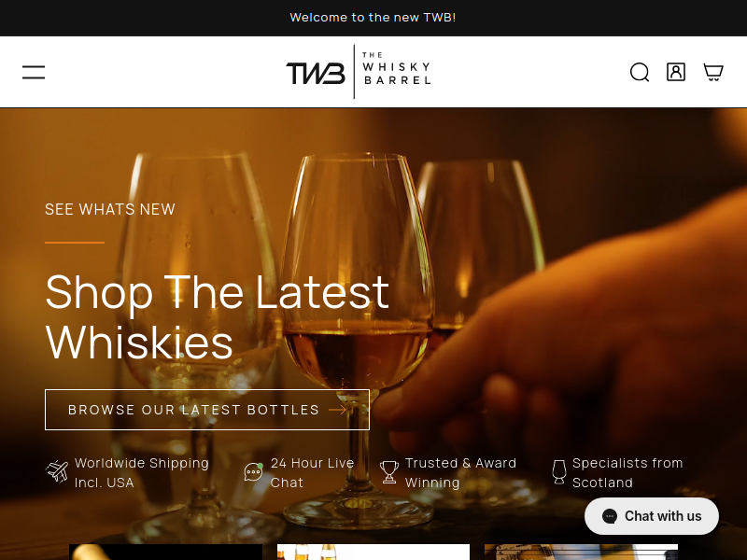This screenshot has width=747, height=560.
Task: Click the airplane shipping icon
Action: [57, 471]
